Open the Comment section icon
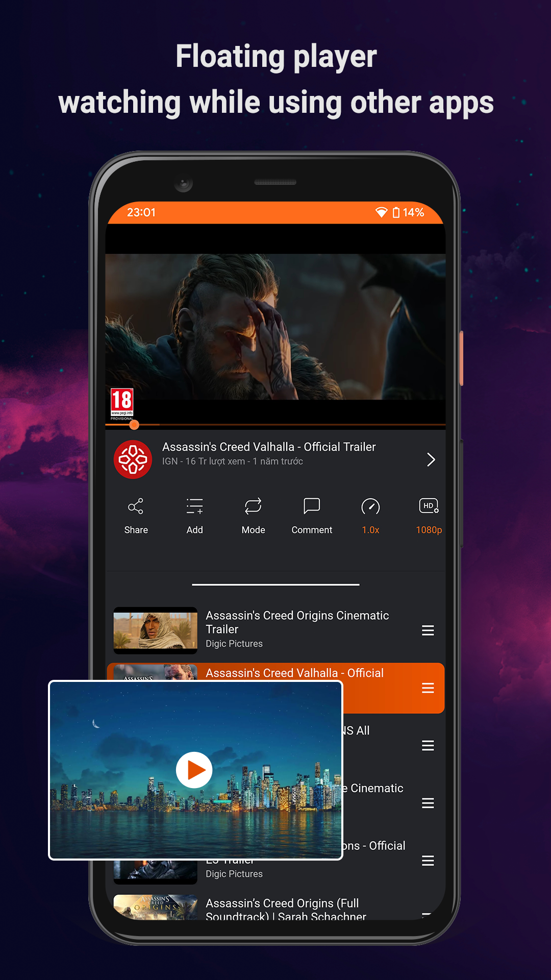This screenshot has width=551, height=980. (312, 506)
